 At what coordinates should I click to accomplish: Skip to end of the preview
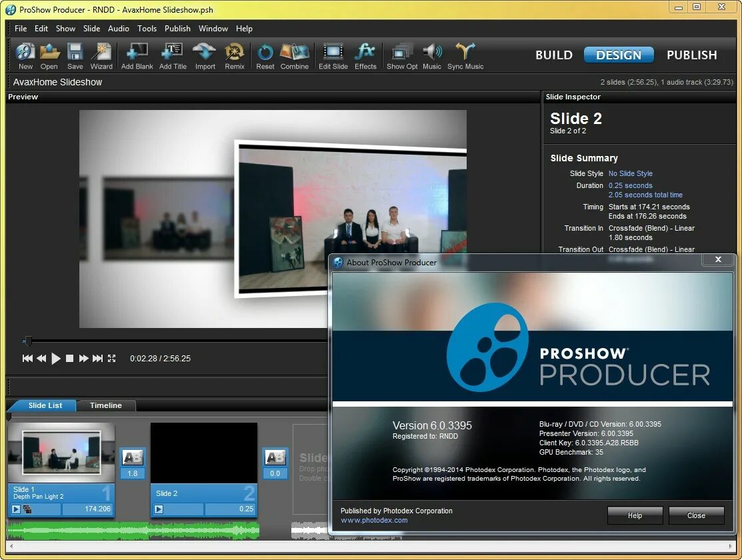tap(97, 359)
